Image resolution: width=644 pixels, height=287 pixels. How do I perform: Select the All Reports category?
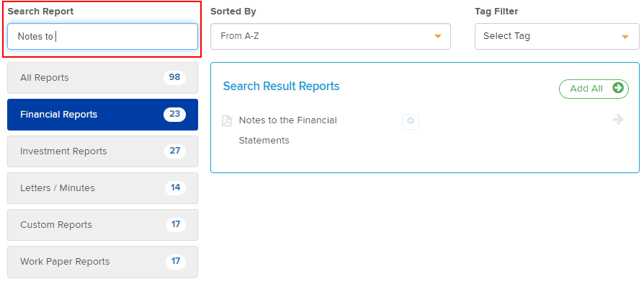coord(103,78)
